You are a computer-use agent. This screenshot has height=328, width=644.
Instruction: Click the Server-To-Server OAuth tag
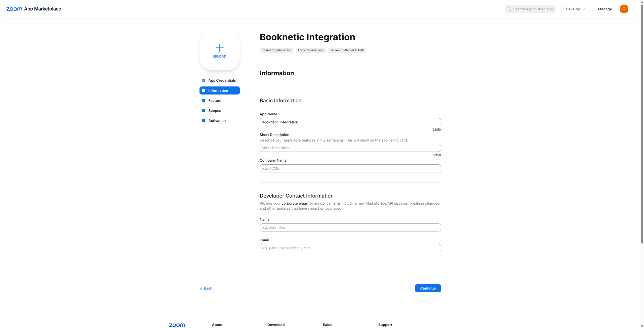coord(347,50)
